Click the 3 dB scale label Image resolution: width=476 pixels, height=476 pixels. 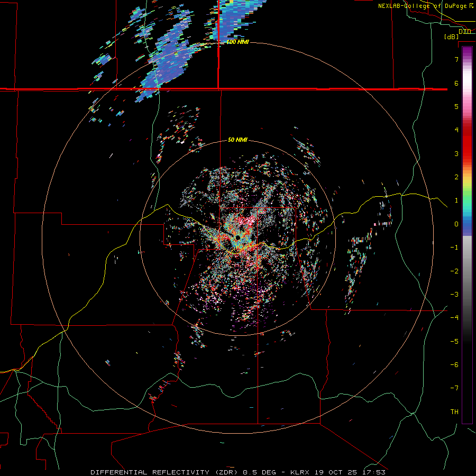coord(456,153)
